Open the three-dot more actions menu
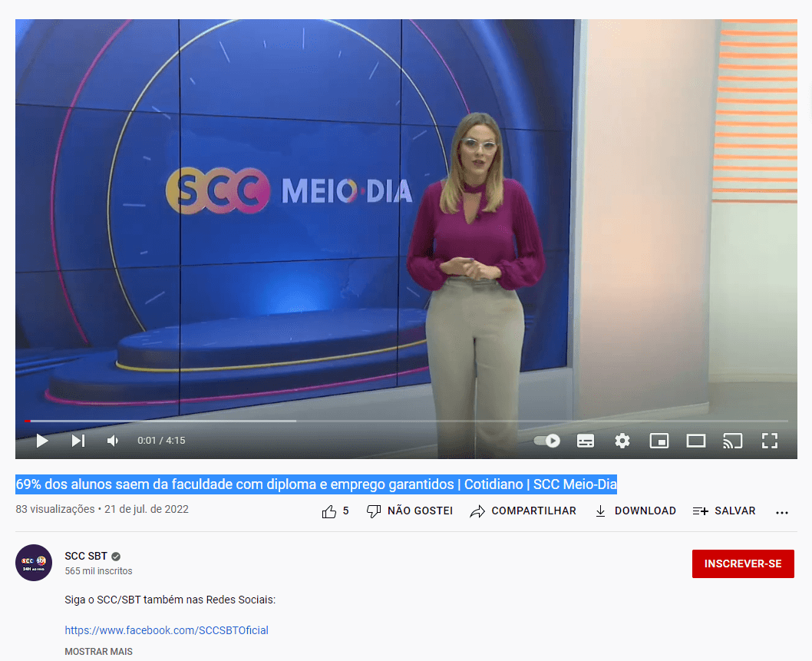This screenshot has width=812, height=661. pos(782,512)
